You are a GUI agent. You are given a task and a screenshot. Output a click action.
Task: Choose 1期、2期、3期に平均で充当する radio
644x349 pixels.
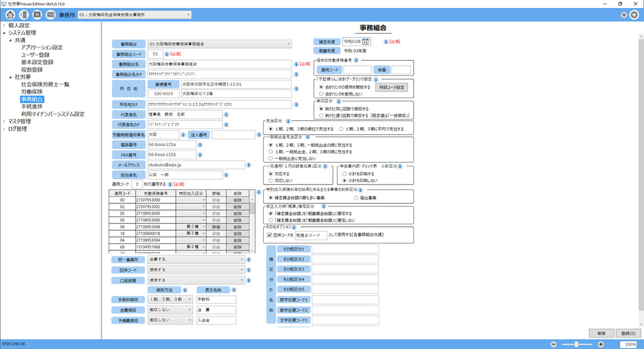pos(341,129)
